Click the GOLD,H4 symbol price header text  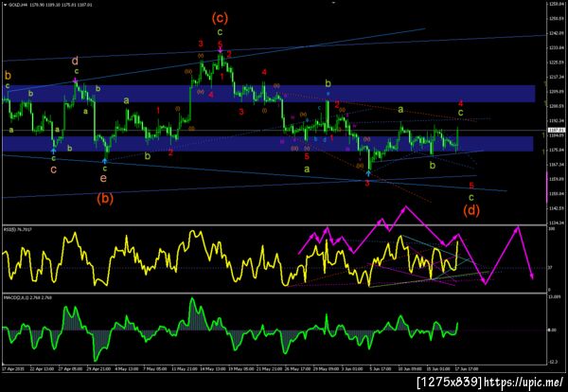(51, 5)
